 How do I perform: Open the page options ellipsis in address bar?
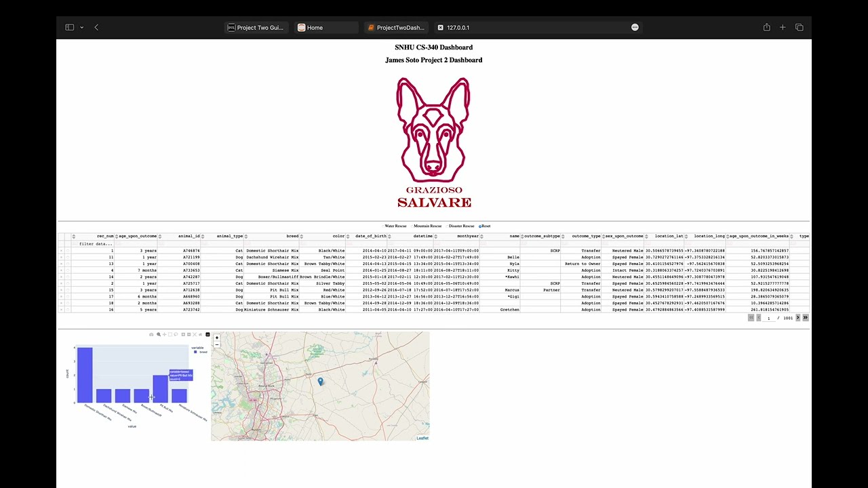635,27
